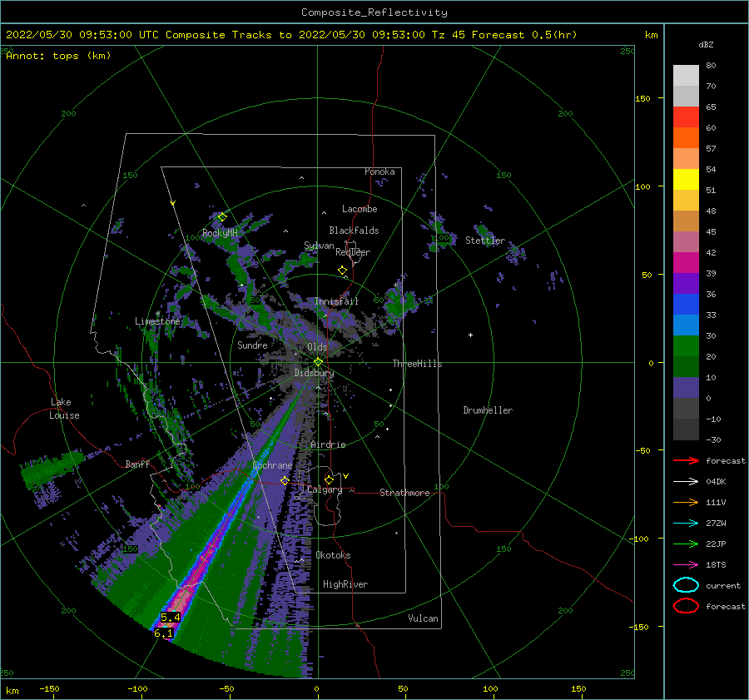Click the Ponoka city label
This screenshot has width=749, height=700.
pyautogui.click(x=379, y=171)
